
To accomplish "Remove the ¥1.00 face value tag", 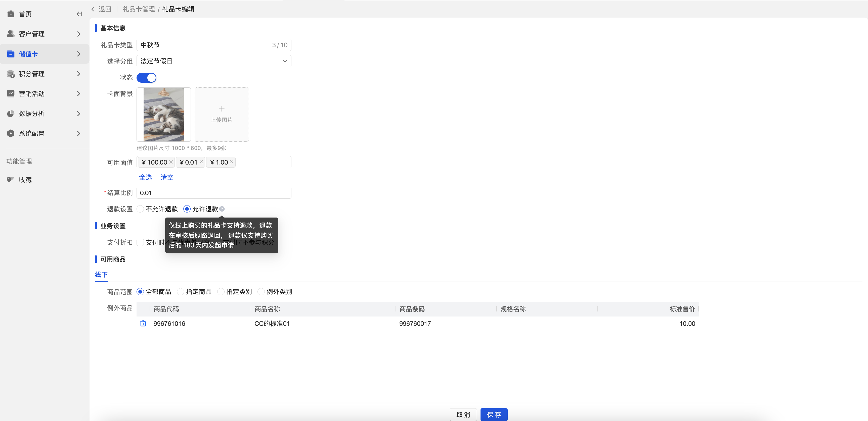I will [232, 162].
